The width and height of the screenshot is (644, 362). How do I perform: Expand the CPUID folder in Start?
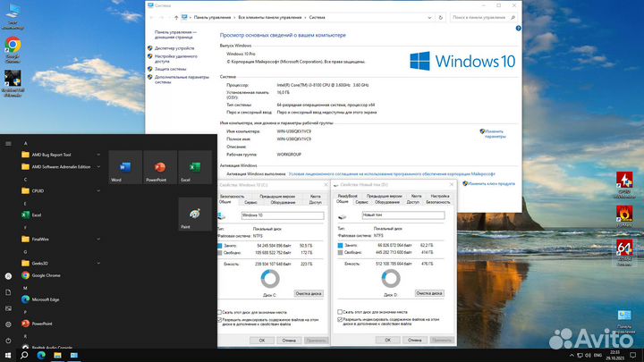(98, 191)
